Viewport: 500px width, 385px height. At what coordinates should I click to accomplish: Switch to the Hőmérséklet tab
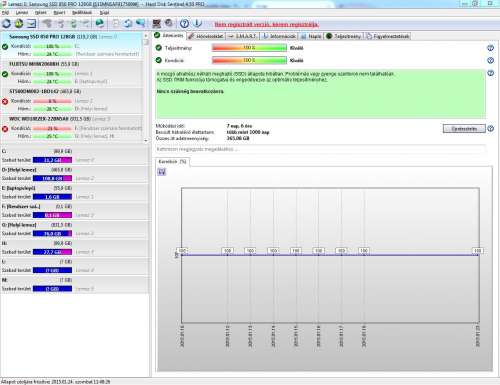tap(206, 36)
